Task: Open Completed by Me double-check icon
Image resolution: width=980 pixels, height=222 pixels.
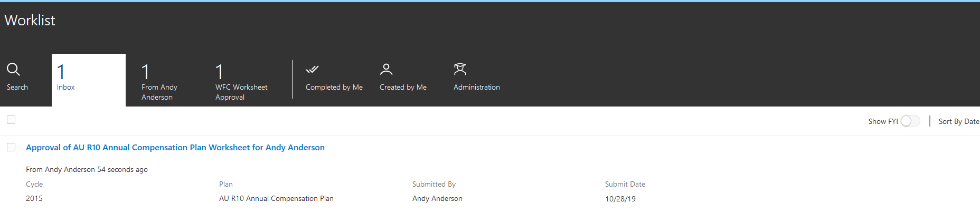Action: tap(313, 70)
